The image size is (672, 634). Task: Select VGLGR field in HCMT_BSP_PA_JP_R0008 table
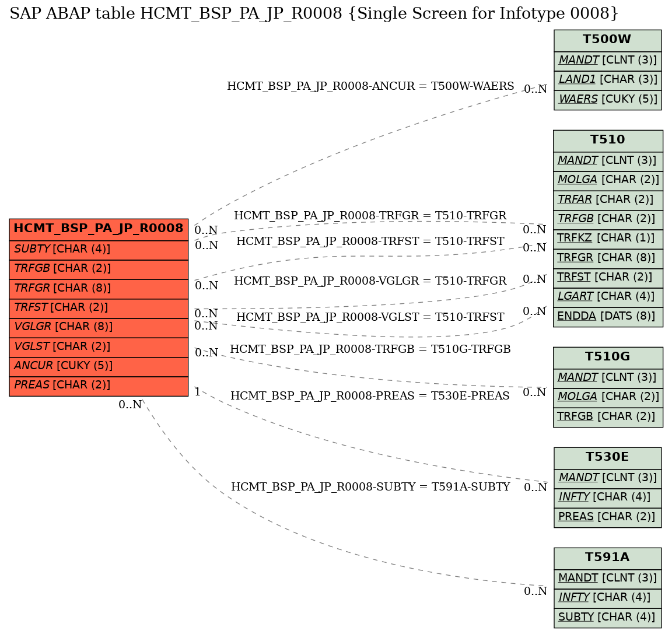(x=99, y=327)
